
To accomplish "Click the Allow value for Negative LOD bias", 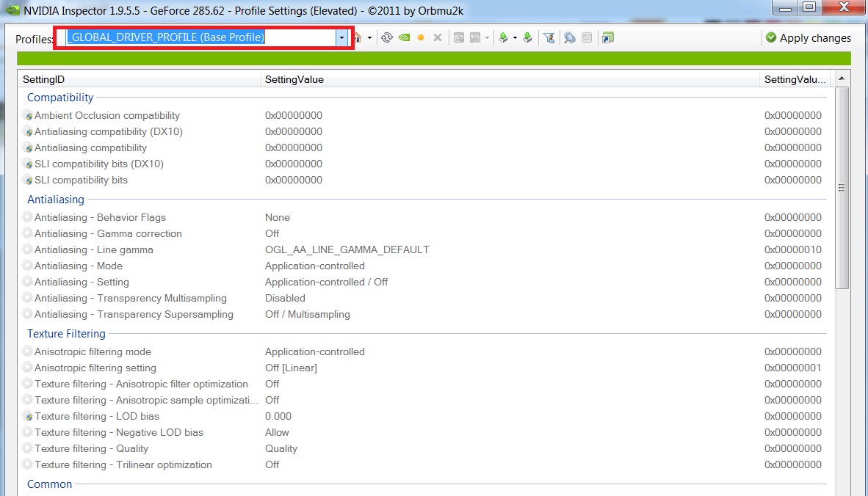I will (277, 432).
